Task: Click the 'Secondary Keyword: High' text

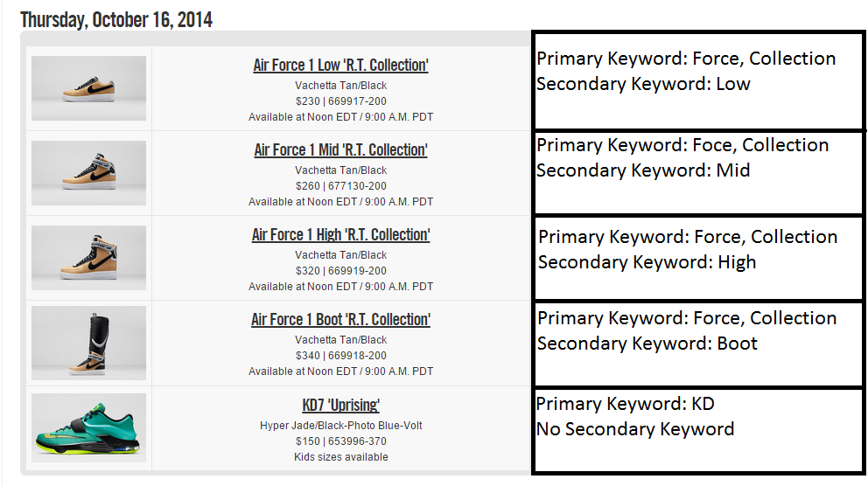Action: [647, 262]
